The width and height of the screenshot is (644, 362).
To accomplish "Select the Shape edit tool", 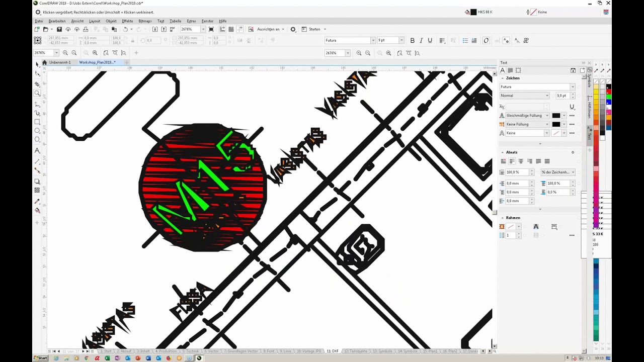I will (37, 74).
